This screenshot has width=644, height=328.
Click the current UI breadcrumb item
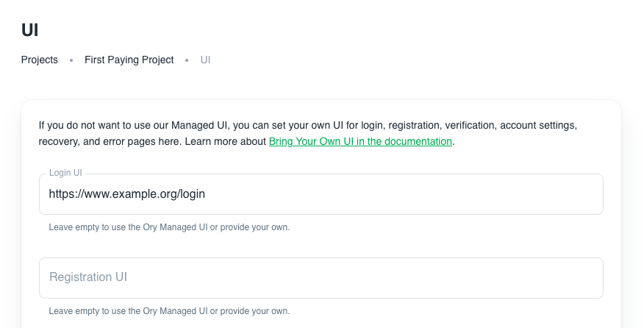(206, 60)
